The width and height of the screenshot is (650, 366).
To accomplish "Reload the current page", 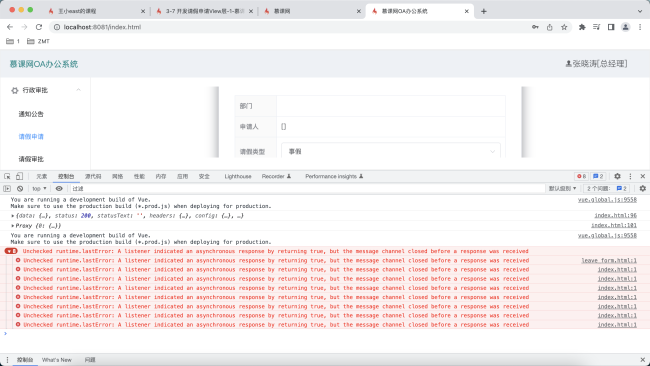I will click(39, 27).
